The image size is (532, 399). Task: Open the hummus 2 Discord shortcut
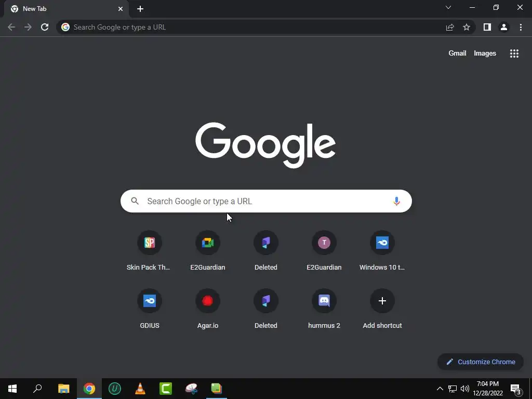324,309
